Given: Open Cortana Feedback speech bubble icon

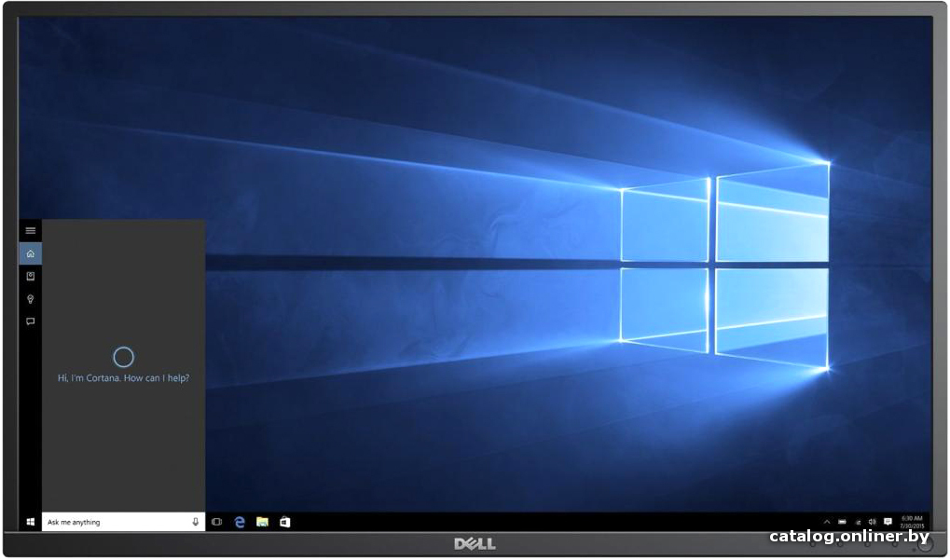Looking at the screenshot, I should click(30, 321).
